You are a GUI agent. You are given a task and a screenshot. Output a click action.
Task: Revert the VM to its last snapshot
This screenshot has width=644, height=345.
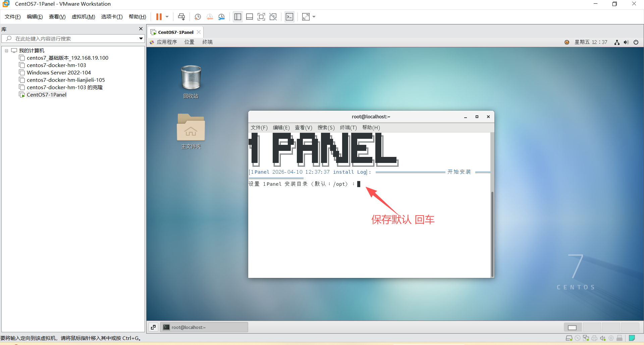pyautogui.click(x=210, y=17)
